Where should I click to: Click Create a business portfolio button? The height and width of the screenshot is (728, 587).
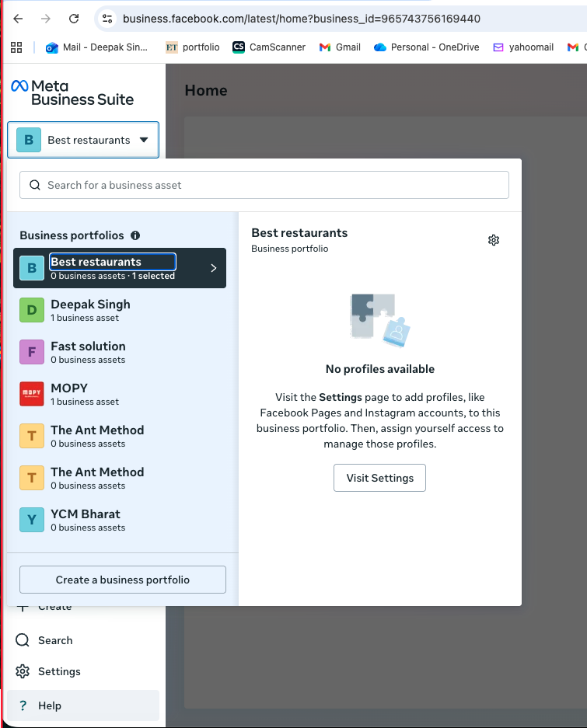pyautogui.click(x=123, y=580)
